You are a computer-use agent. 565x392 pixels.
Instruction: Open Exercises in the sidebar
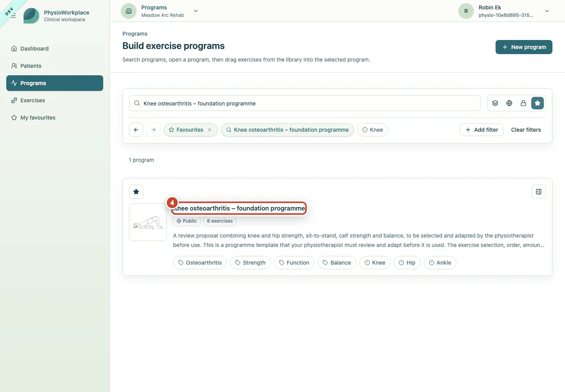pyautogui.click(x=55, y=100)
